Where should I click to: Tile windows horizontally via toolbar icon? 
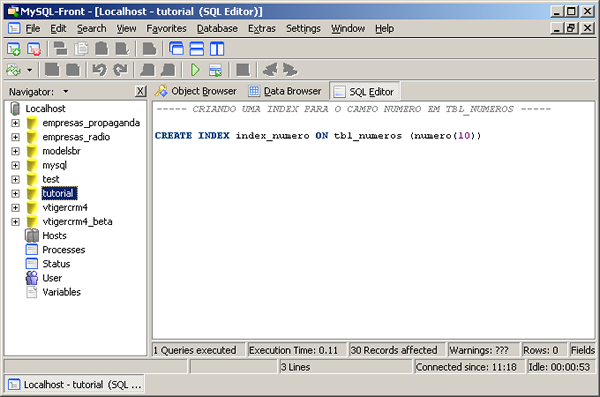tap(197, 49)
